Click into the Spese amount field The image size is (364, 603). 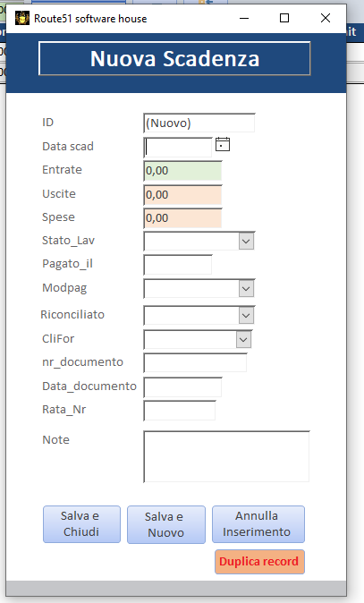click(182, 218)
